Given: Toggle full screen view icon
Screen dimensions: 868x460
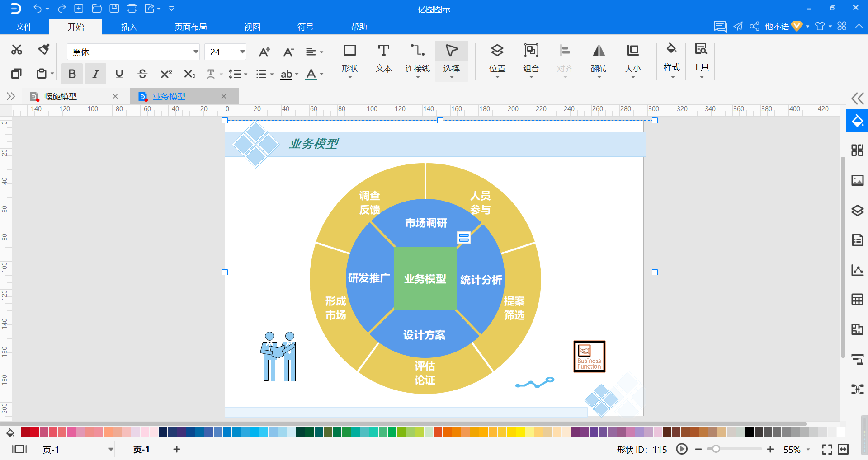Looking at the screenshot, I should [827, 449].
